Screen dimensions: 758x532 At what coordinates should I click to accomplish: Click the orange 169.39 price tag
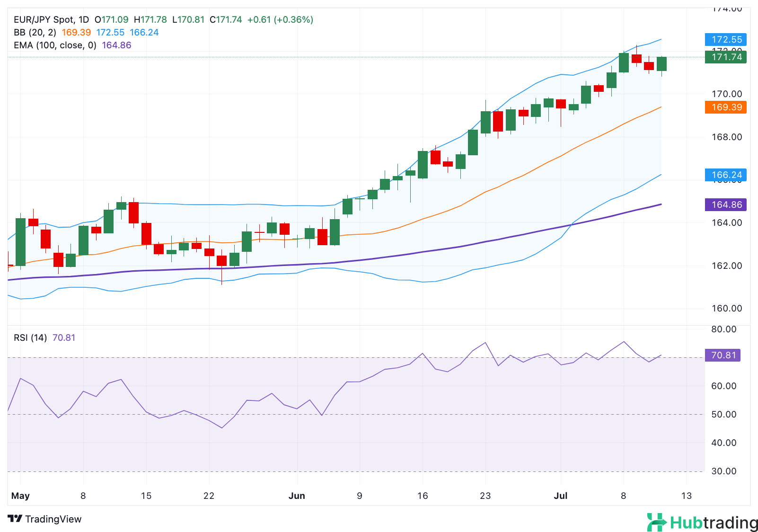click(x=725, y=107)
